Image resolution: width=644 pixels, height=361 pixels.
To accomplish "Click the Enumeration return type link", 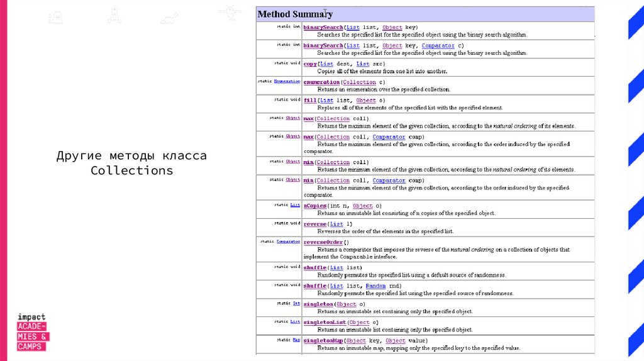I will (287, 81).
